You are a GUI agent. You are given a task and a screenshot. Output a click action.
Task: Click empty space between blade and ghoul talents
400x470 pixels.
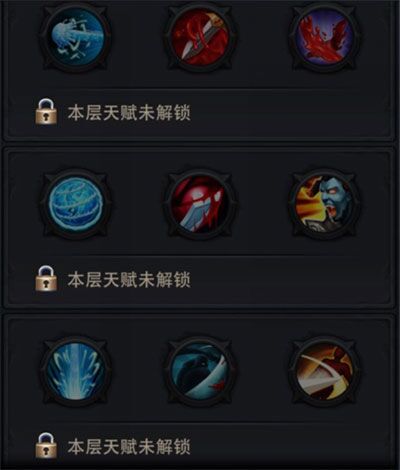[x=262, y=203]
